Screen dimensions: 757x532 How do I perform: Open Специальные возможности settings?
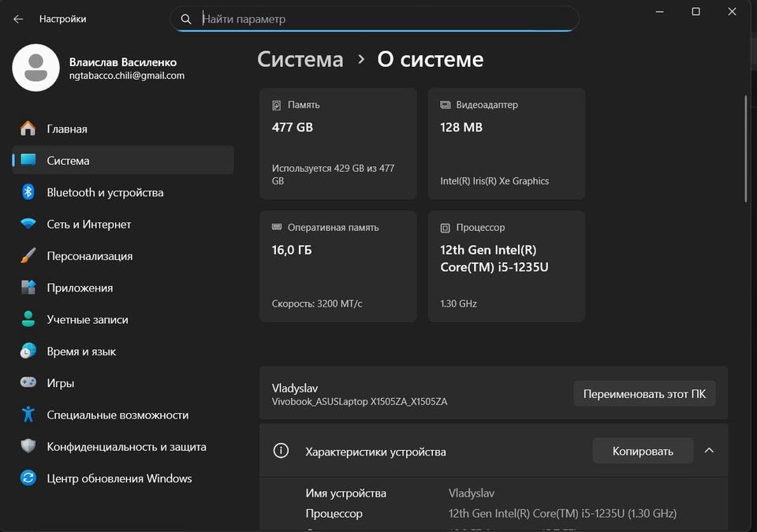(117, 415)
